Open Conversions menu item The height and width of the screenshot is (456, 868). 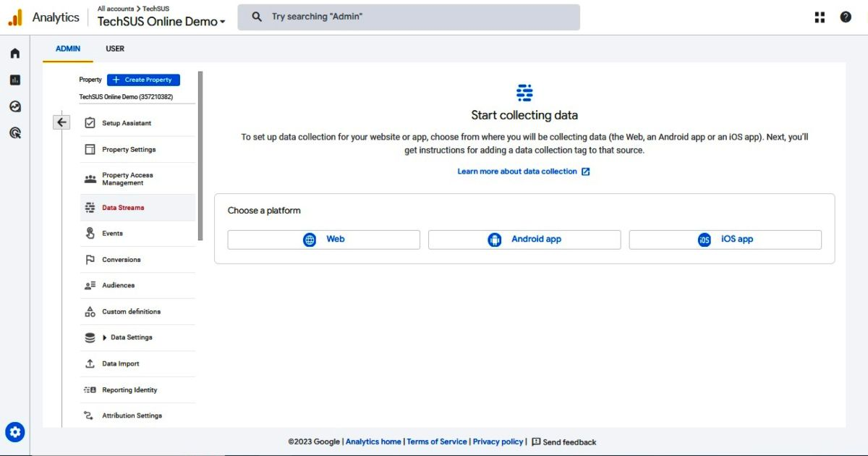coord(137,259)
